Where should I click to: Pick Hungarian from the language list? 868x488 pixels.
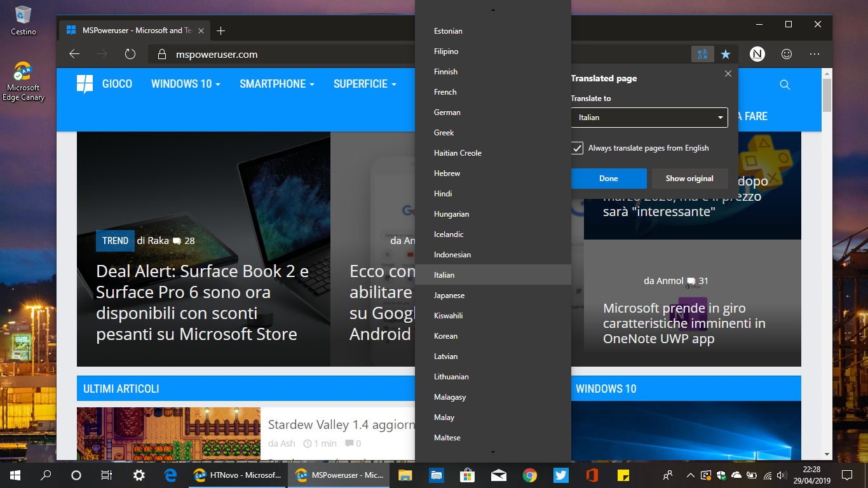point(493,214)
